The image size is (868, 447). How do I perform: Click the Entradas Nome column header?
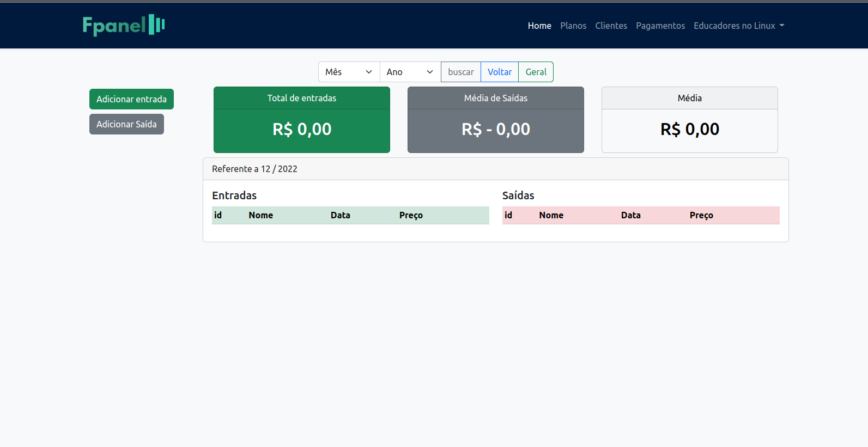point(261,215)
